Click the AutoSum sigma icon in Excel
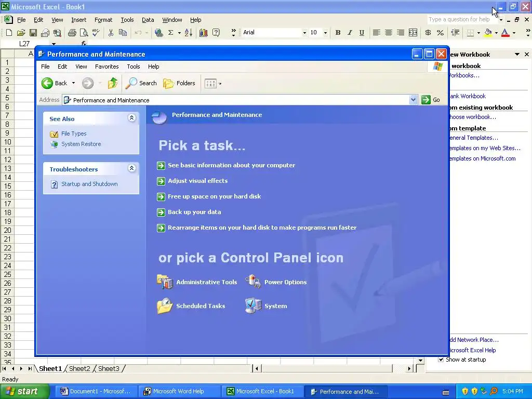This screenshot has height=399, width=532. [x=170, y=33]
